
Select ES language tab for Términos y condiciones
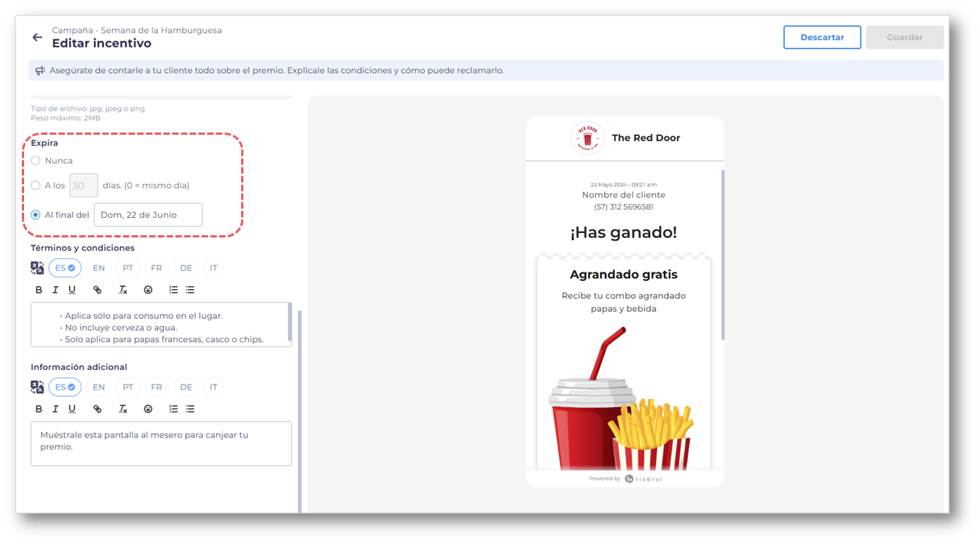(65, 268)
